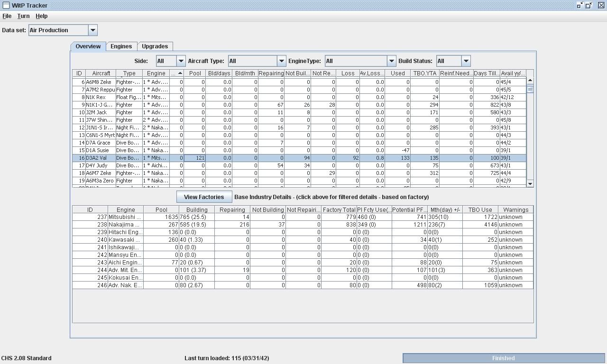Click the aircraft table scrollbar thumb
This screenshot has width=607, height=364.
pyautogui.click(x=530, y=89)
